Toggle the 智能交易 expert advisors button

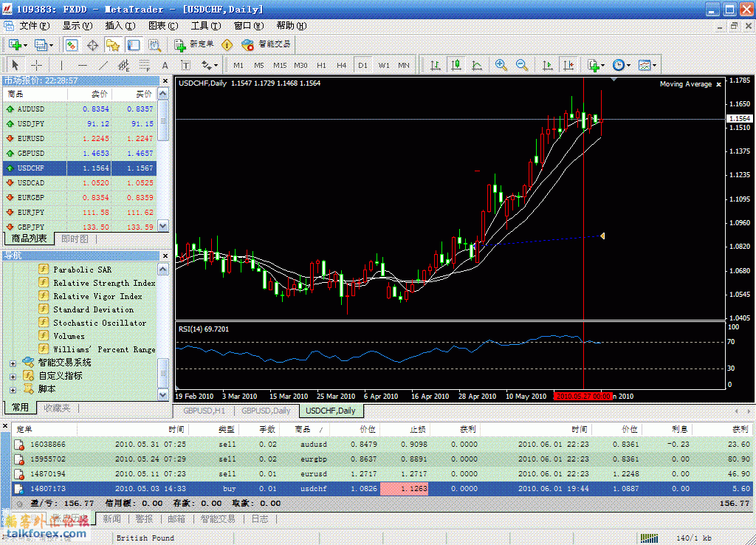(x=266, y=44)
